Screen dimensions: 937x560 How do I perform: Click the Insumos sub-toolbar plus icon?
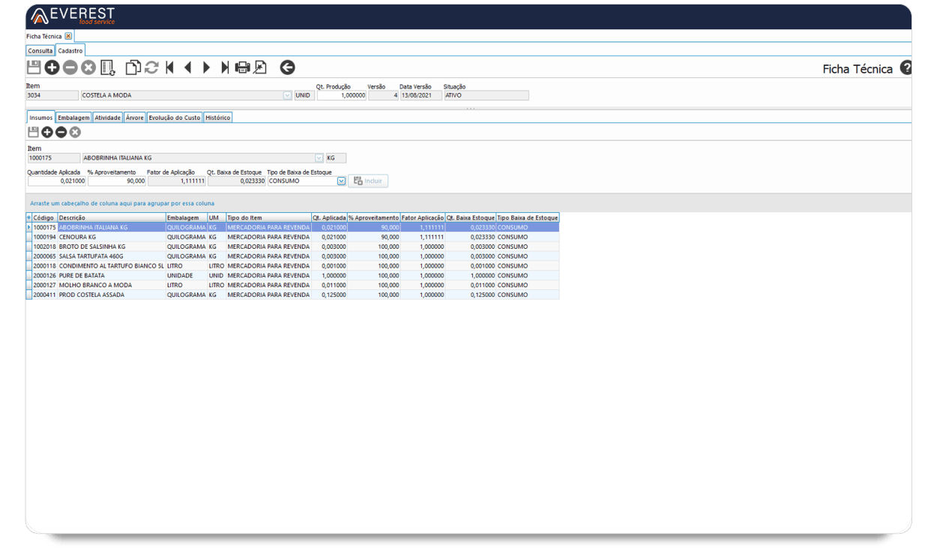[47, 132]
